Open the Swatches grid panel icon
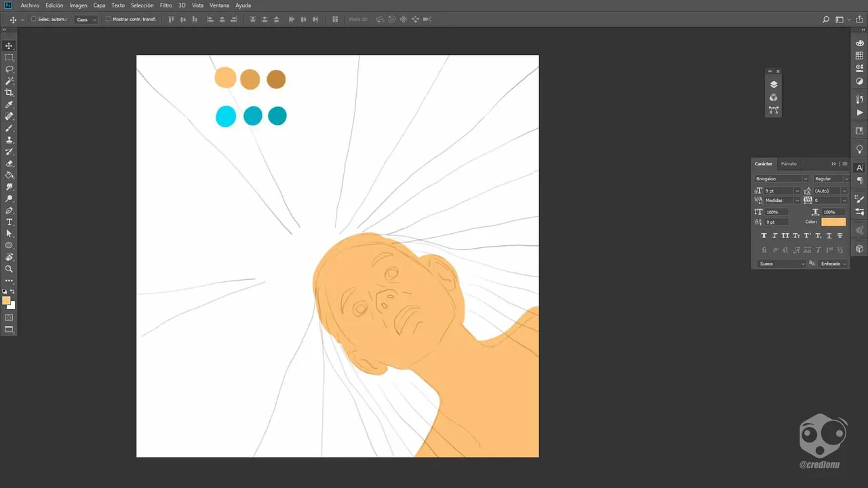The width and height of the screenshot is (868, 488). 860,56
